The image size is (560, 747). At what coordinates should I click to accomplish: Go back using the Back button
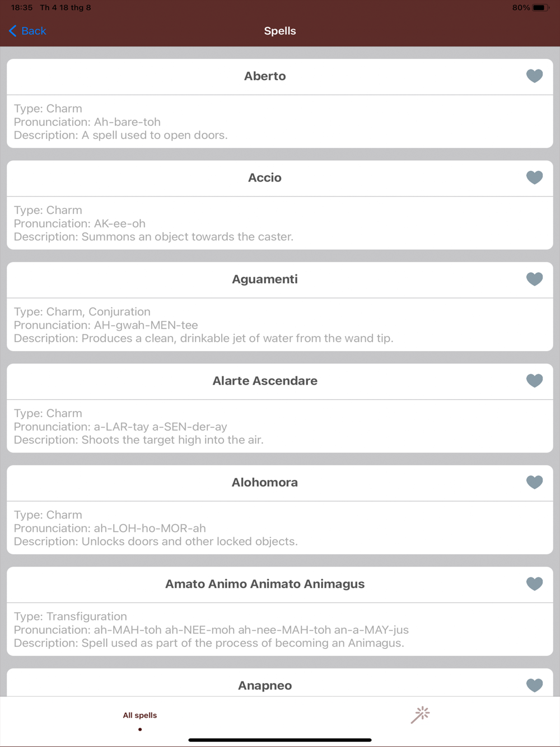click(27, 31)
